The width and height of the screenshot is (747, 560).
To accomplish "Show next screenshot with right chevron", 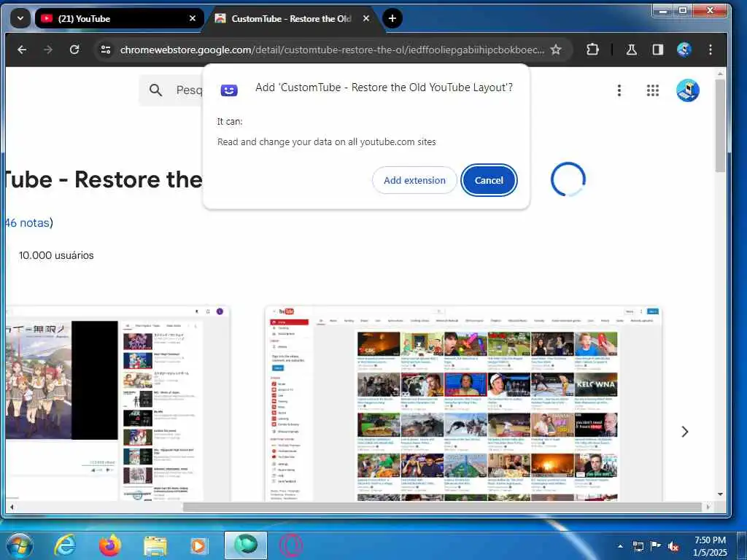I will pos(684,432).
